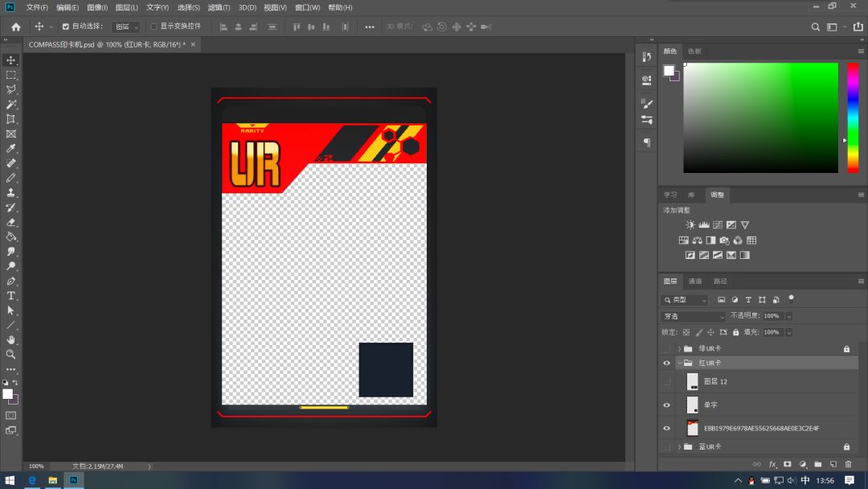Expand the 绿UR卡 layer group
The width and height of the screenshot is (868, 489).
[x=679, y=349]
